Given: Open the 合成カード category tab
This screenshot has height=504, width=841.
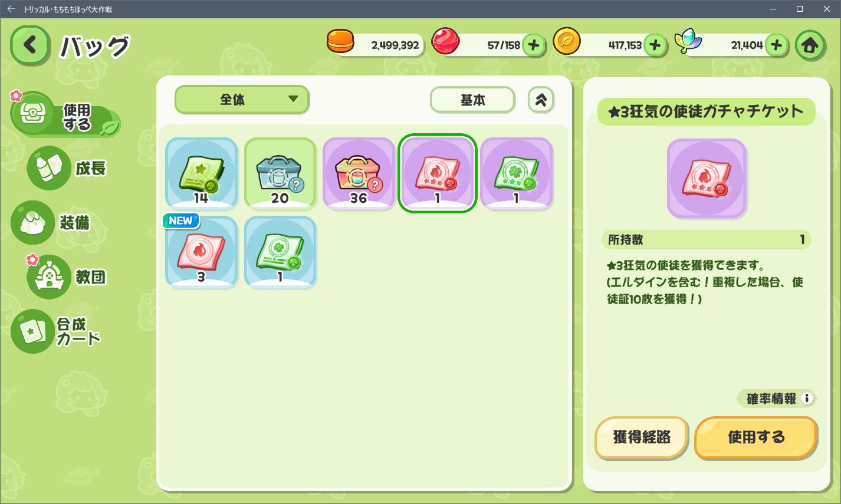Looking at the screenshot, I should (57, 331).
